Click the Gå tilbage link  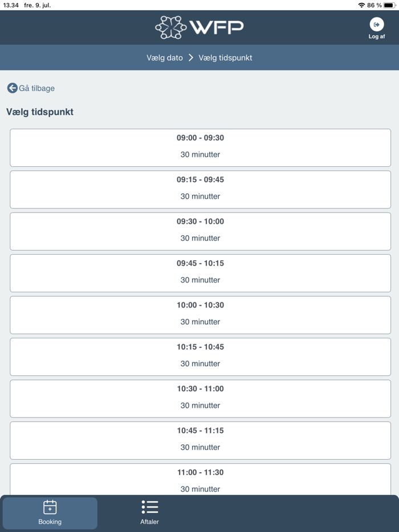31,88
